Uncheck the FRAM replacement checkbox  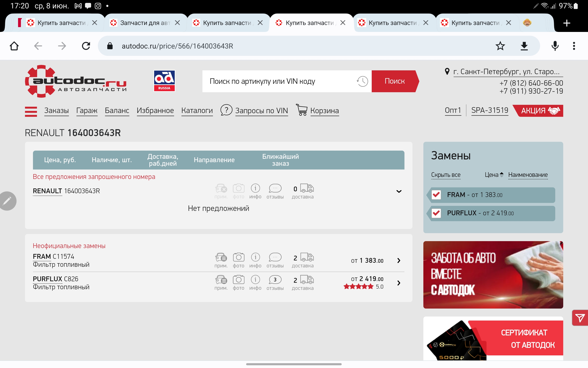coord(436,195)
